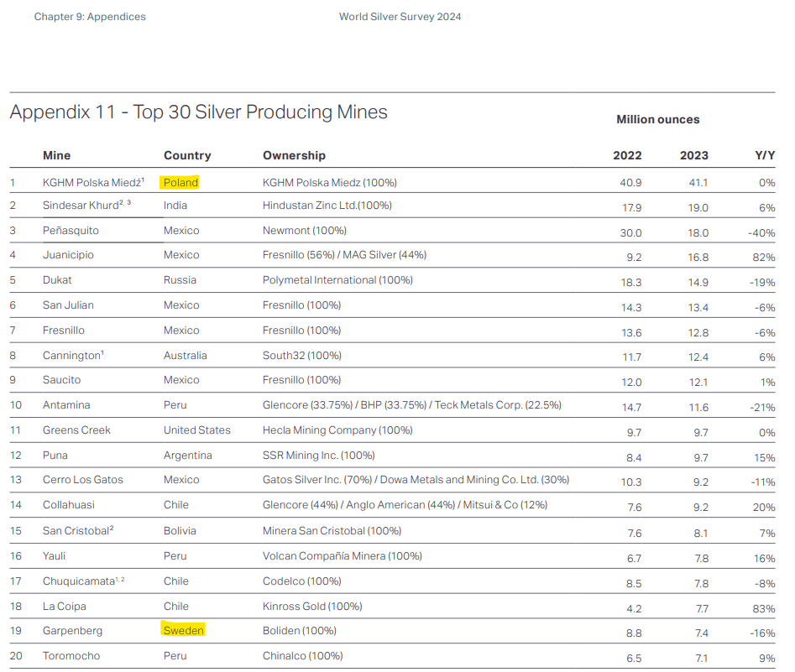
Task: Click the Appendix 11 table title
Action: click(198, 112)
